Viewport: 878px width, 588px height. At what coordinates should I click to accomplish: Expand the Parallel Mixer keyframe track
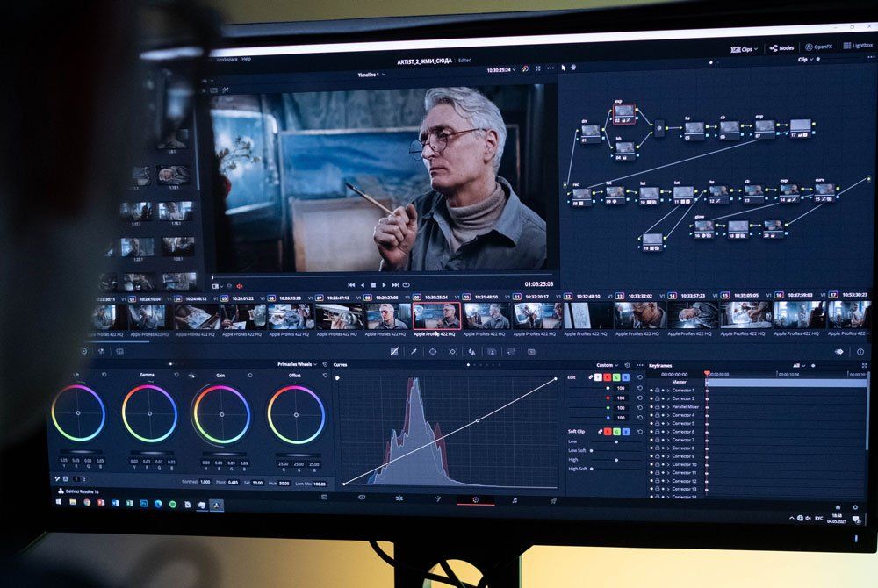point(668,406)
